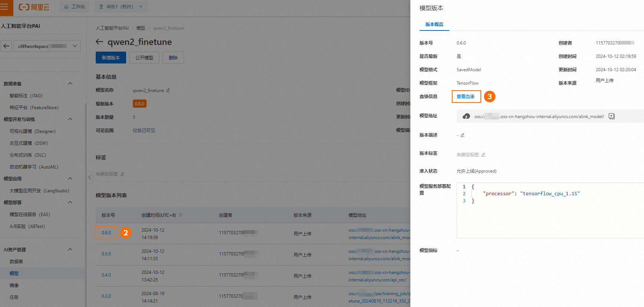Click the 删除 button
644x307 pixels.
(x=173, y=58)
